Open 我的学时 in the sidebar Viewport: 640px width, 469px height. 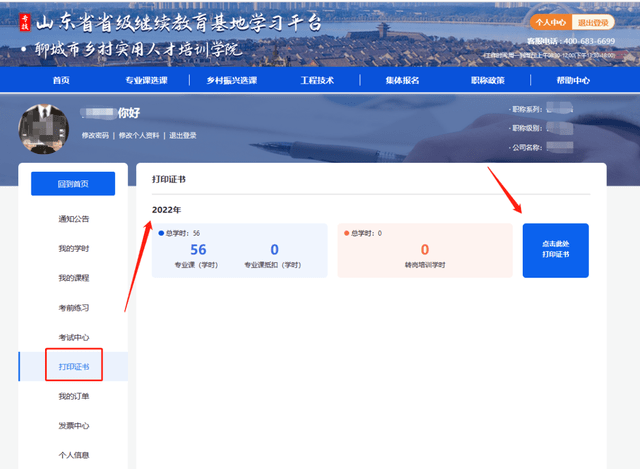click(73, 249)
